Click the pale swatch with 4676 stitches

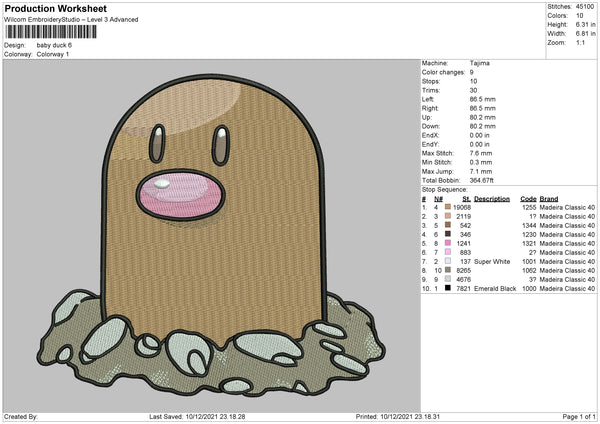pos(448,279)
